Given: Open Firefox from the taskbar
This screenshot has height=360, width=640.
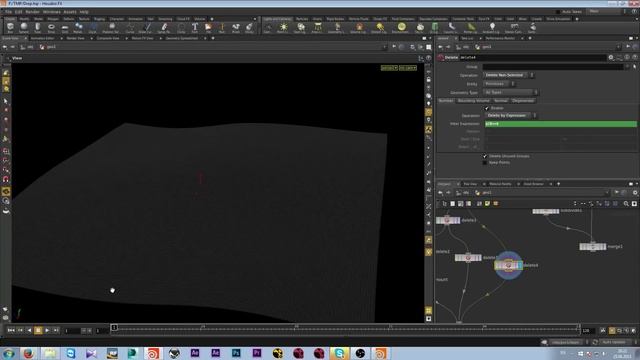Looking at the screenshot, I should point(28,353).
